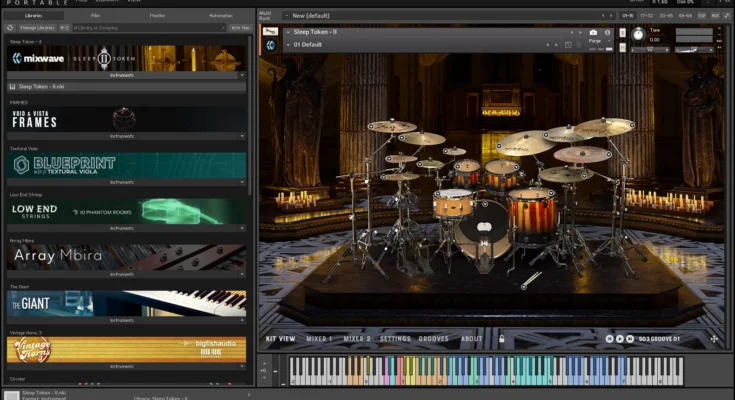This screenshot has width=735, height=400.
Task: Open the SETTINGS page
Action: (395, 339)
